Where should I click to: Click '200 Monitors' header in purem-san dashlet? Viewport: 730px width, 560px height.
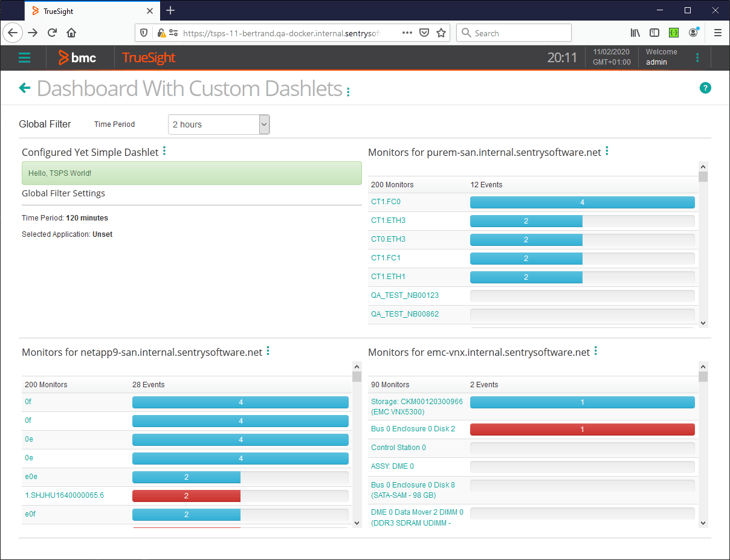point(392,185)
